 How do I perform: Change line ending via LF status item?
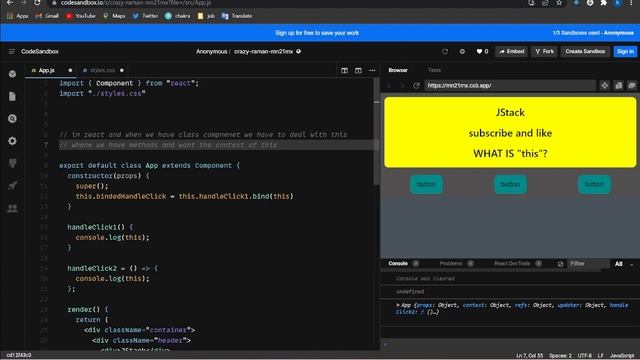(x=601, y=356)
